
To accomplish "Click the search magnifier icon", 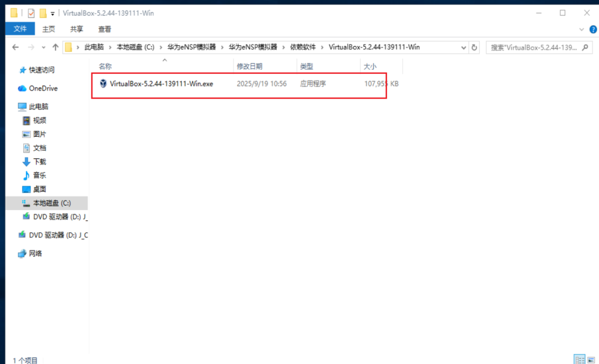I will coord(585,48).
